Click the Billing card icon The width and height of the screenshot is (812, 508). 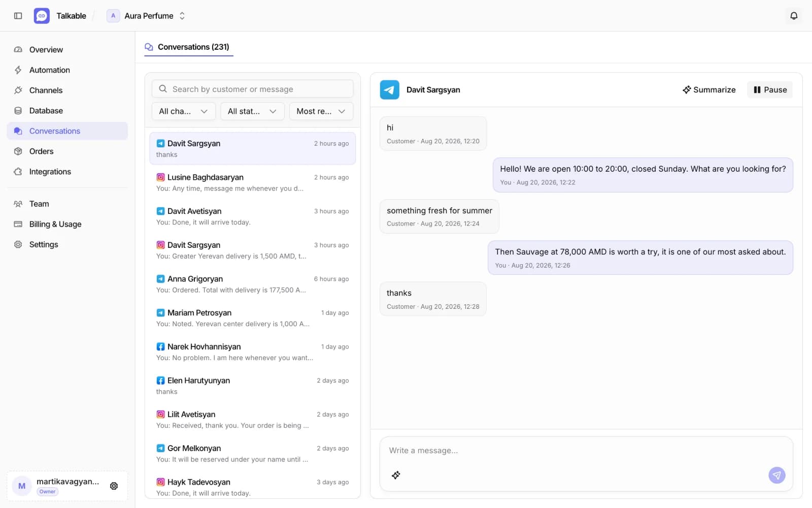(x=18, y=224)
